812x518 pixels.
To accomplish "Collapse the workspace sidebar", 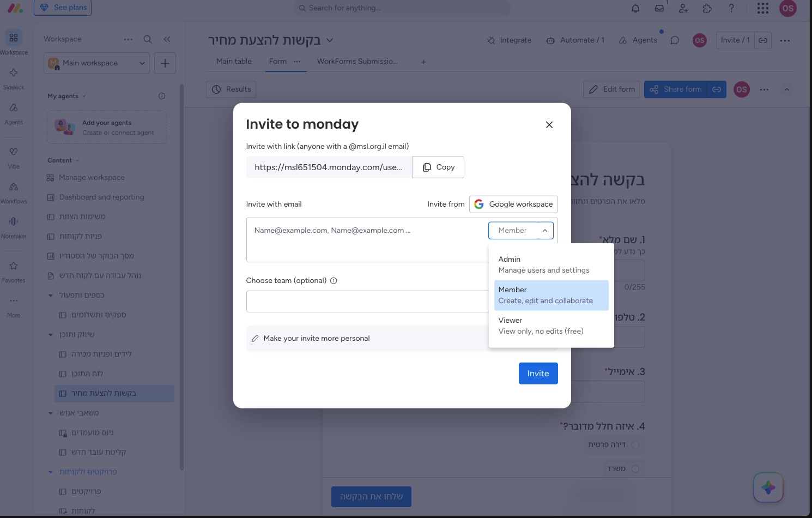I will [x=167, y=39].
